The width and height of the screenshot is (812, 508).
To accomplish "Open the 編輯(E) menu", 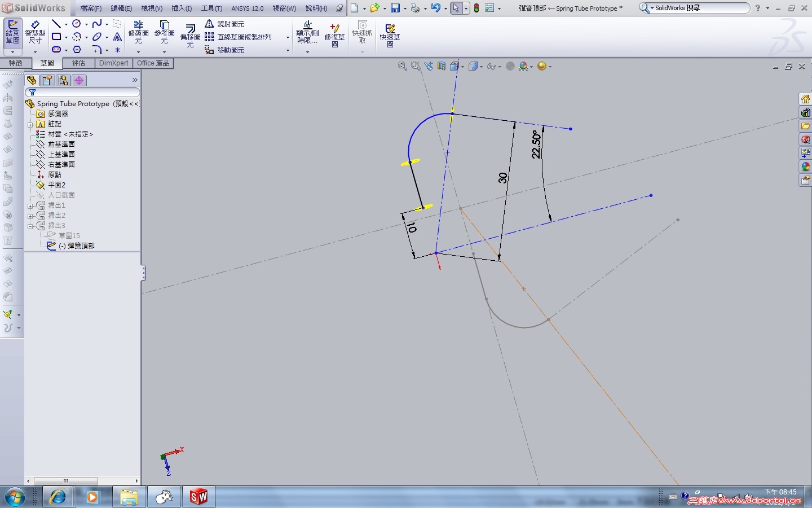I will 121,8.
